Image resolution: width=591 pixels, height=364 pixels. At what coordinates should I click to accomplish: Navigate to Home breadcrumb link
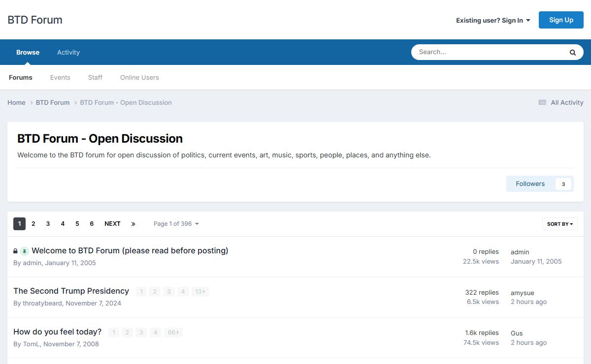(16, 102)
